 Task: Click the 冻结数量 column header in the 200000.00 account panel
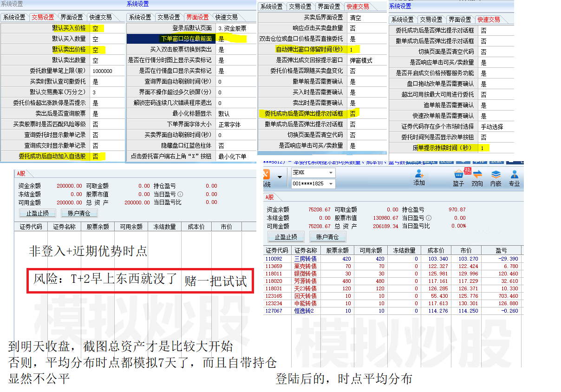tap(164, 227)
